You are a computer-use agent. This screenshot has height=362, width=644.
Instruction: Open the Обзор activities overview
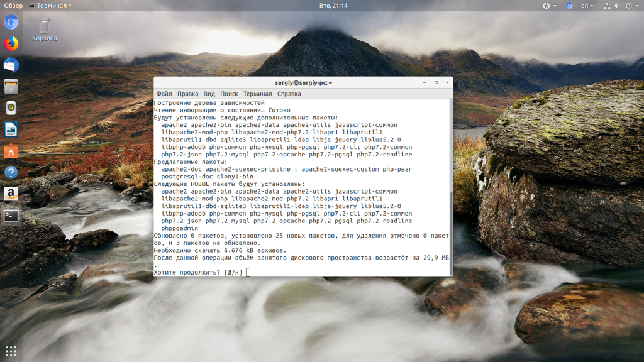point(13,6)
